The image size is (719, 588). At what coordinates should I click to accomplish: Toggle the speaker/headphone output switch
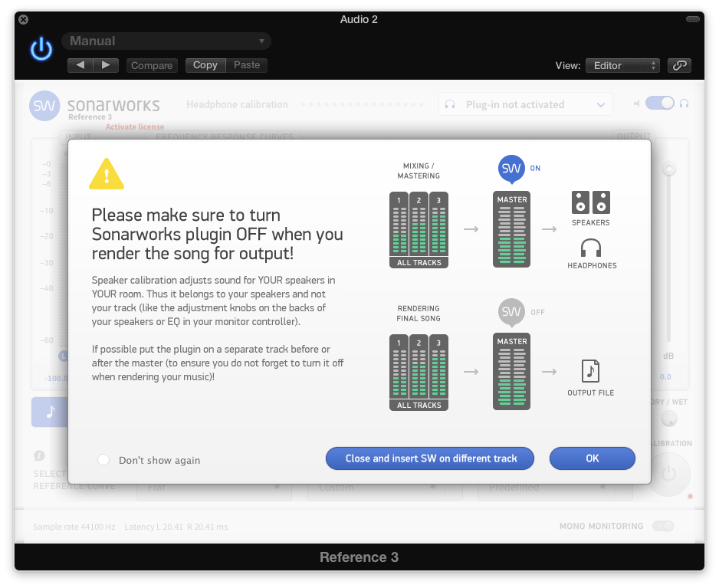point(659,103)
